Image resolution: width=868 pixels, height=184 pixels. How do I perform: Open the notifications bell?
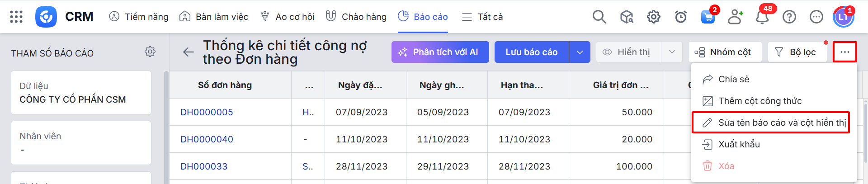tap(762, 17)
